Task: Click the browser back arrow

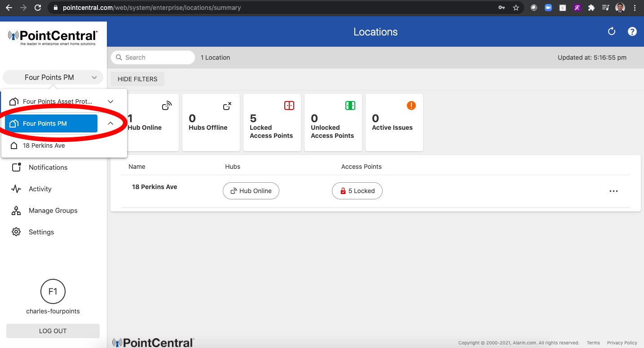Action: click(9, 8)
